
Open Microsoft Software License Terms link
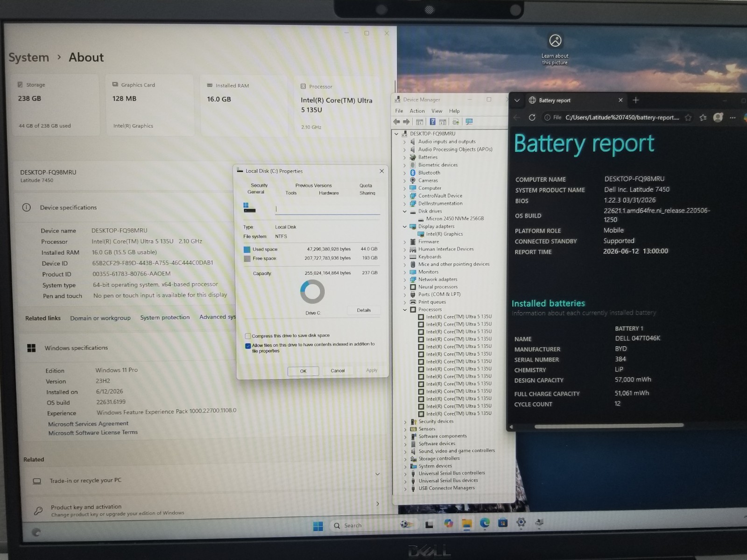click(93, 433)
